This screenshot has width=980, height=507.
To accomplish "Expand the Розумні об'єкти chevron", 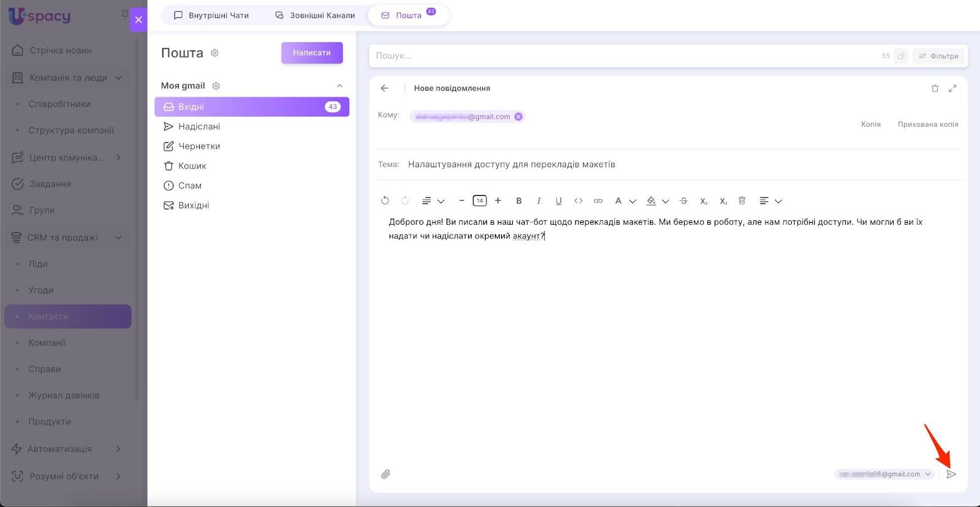I will [118, 476].
